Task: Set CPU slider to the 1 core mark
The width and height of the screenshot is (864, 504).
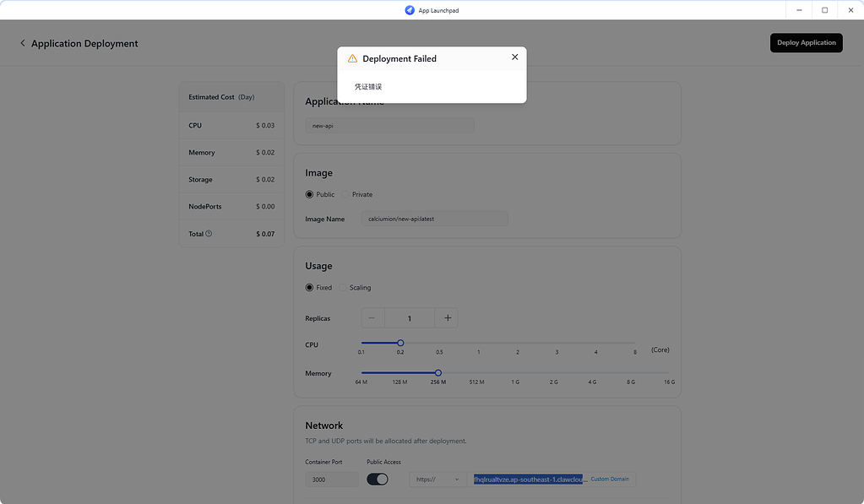Action: (478, 343)
